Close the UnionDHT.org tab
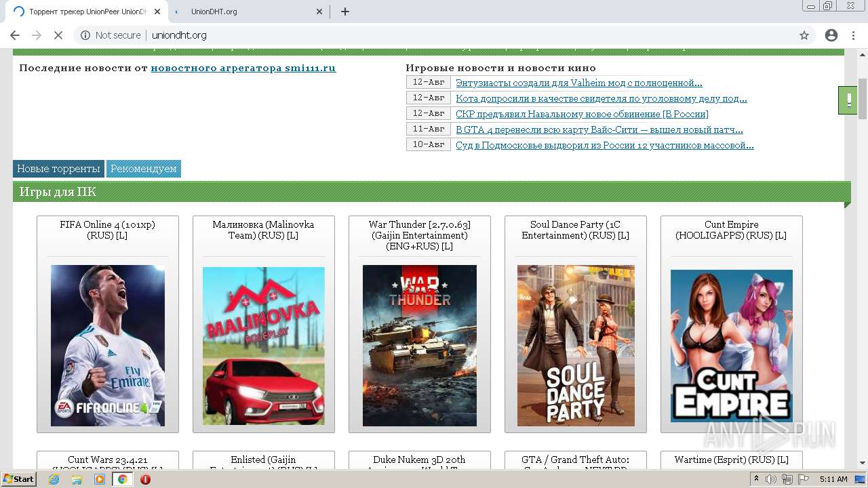Viewport: 868px width, 488px height. 319,12
